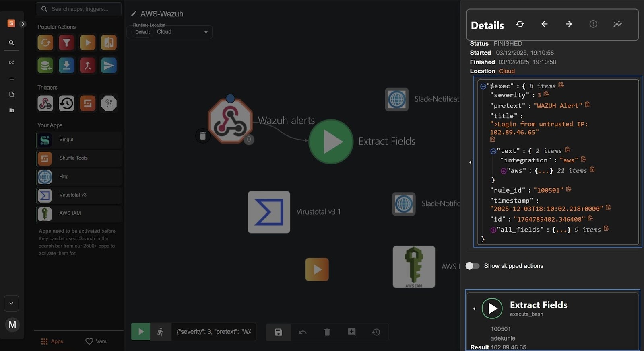This screenshot has height=351, width=644.
Task: Select the Wazuh alerts webhook node
Action: (x=230, y=121)
